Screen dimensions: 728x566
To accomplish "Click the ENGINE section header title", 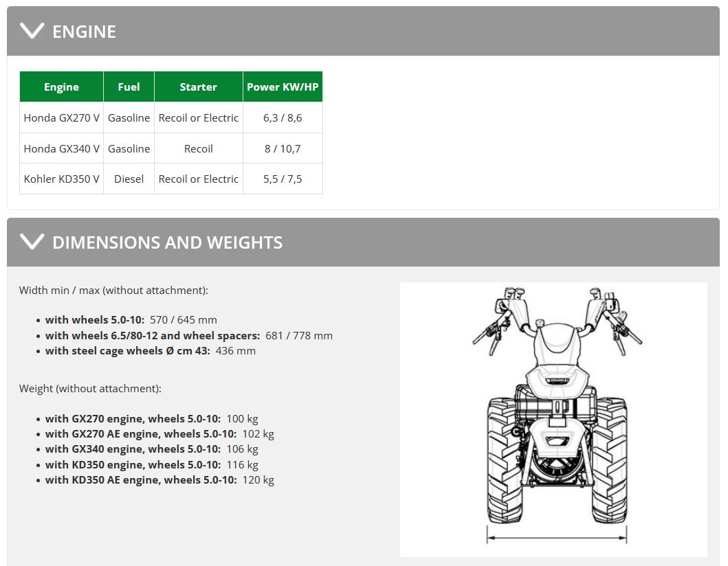I will click(84, 32).
